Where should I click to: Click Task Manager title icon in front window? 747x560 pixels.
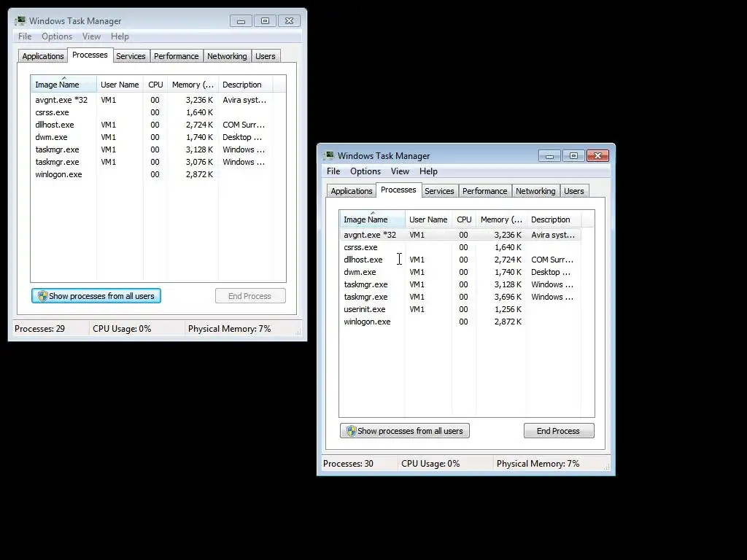(329, 156)
